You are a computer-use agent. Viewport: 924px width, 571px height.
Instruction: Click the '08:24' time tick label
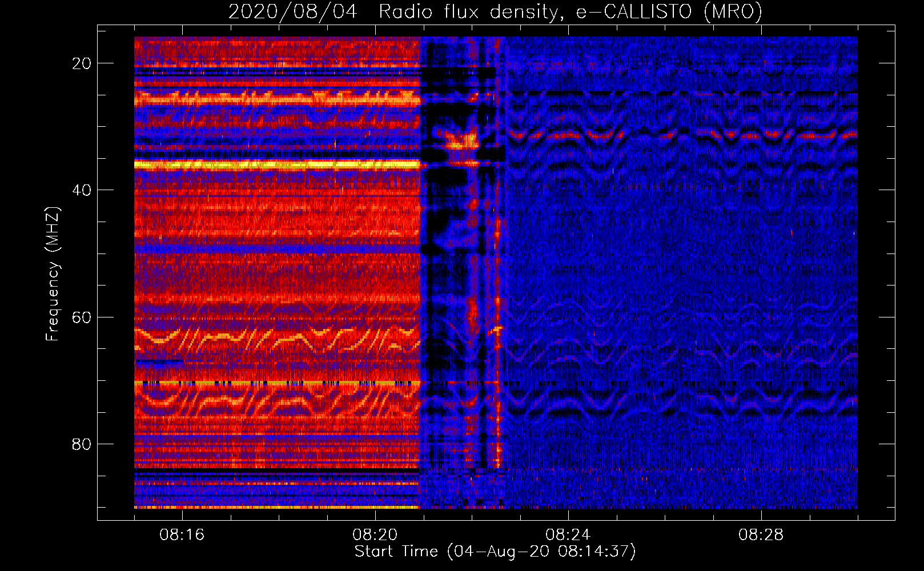coord(568,535)
